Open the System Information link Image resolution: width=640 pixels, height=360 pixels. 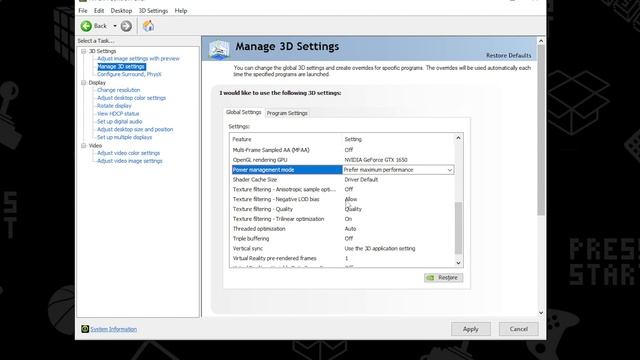tap(113, 329)
